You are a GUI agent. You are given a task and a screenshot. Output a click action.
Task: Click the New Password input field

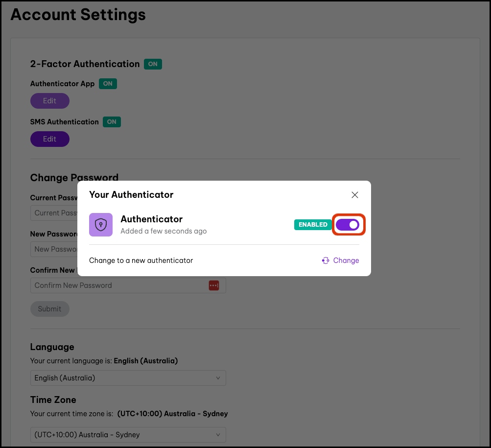[x=54, y=249]
